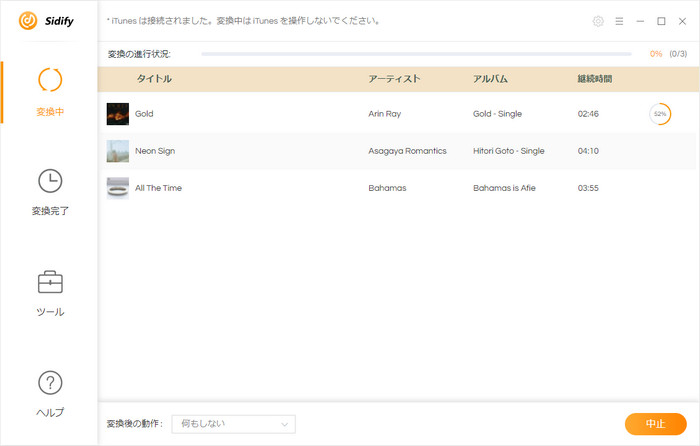Click duration 03:55
This screenshot has height=446, width=700.
pyautogui.click(x=588, y=188)
